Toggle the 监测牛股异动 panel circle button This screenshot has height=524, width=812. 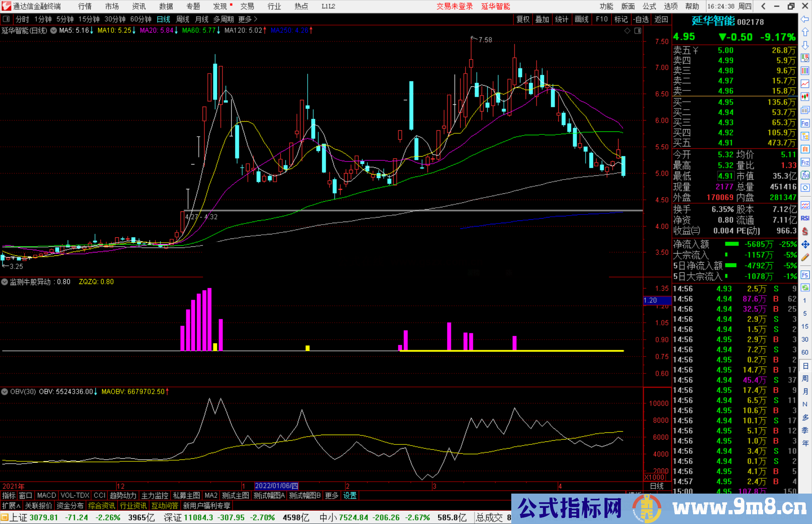point(5,282)
